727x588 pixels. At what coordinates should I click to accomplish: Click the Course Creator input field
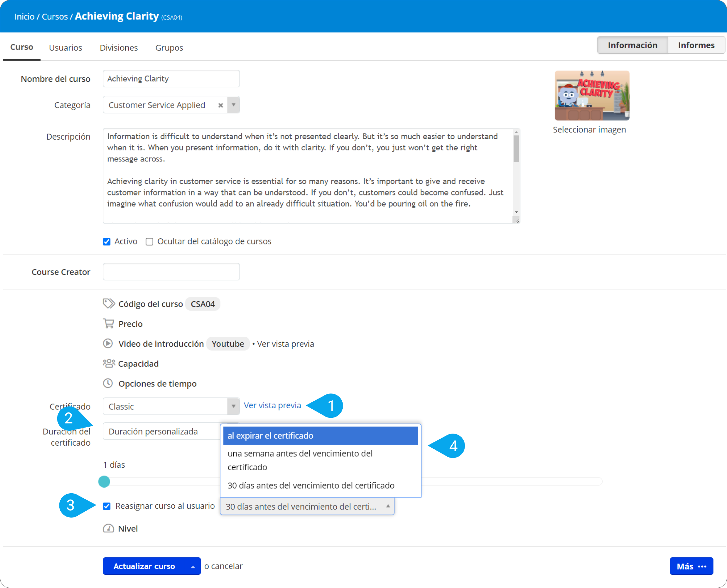click(x=171, y=272)
